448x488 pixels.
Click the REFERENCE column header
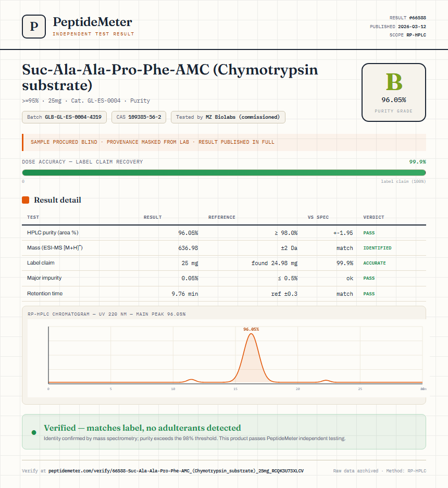[x=222, y=217]
